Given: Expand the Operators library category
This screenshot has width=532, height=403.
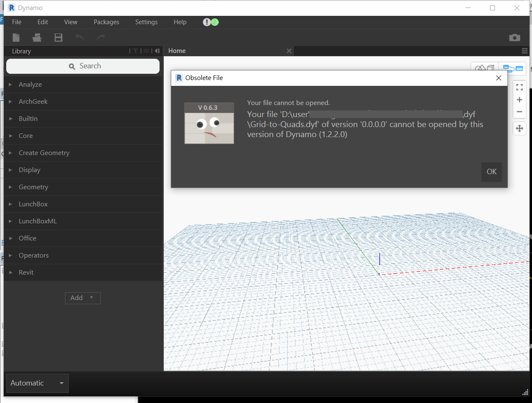Looking at the screenshot, I should (x=83, y=255).
